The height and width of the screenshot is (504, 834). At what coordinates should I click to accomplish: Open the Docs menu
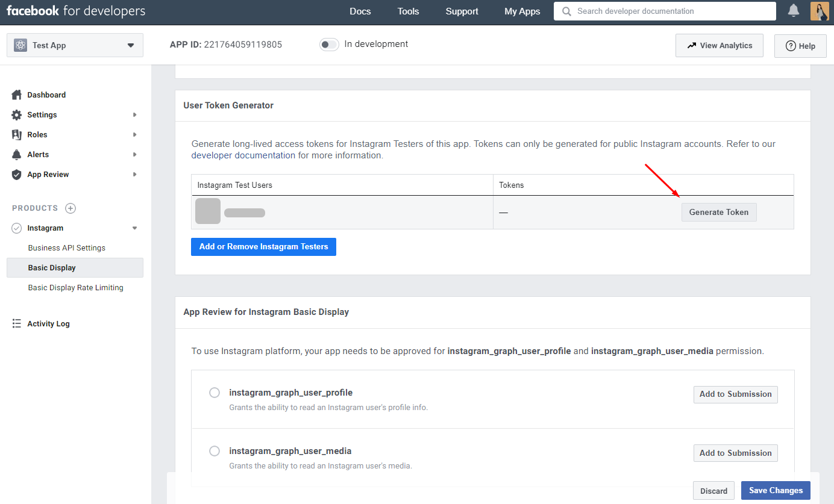[x=360, y=11]
